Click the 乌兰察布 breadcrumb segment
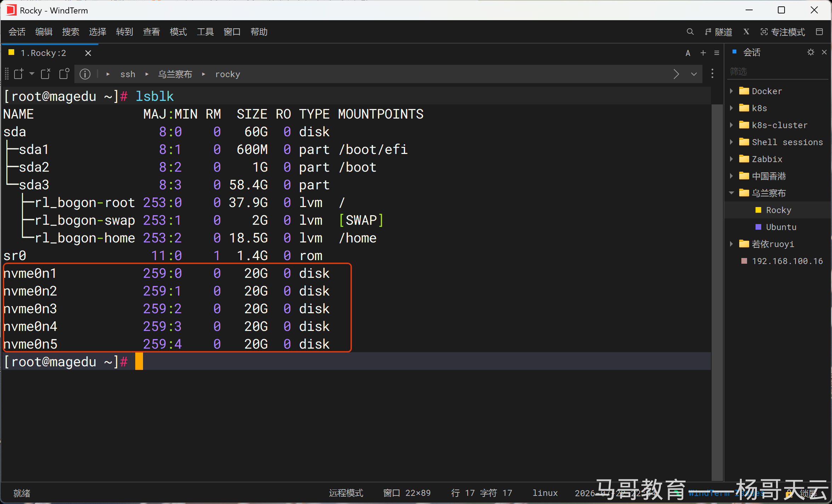832x504 pixels. pos(175,74)
